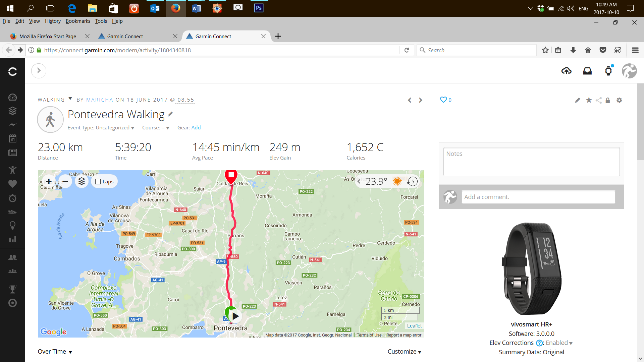Click the Add a comment field
Screen dimensions: 644x362
(538, 197)
